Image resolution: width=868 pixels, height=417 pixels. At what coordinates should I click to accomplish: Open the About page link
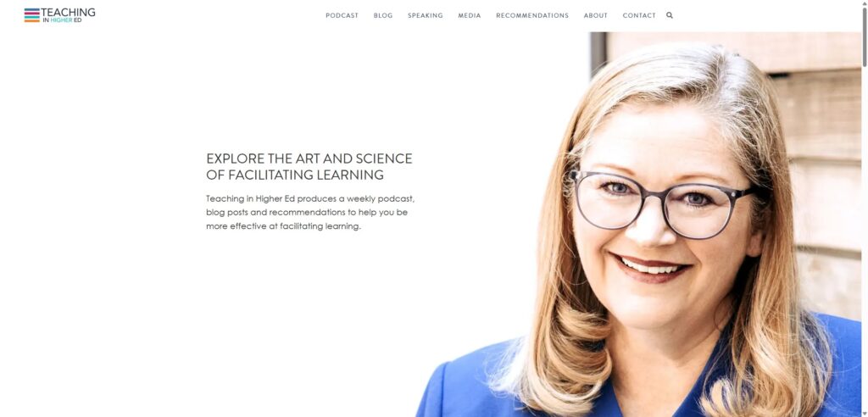(595, 15)
